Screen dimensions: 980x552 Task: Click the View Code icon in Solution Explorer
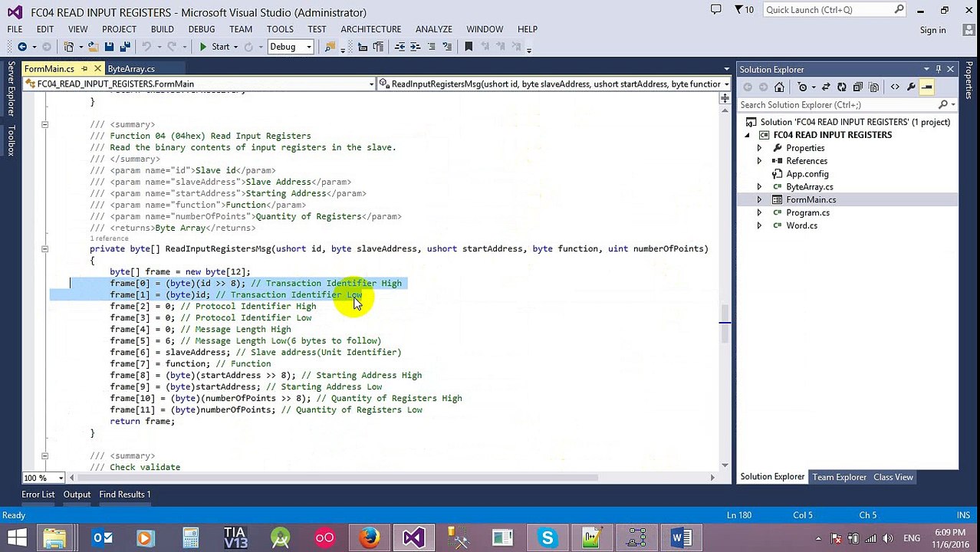pyautogui.click(x=895, y=87)
